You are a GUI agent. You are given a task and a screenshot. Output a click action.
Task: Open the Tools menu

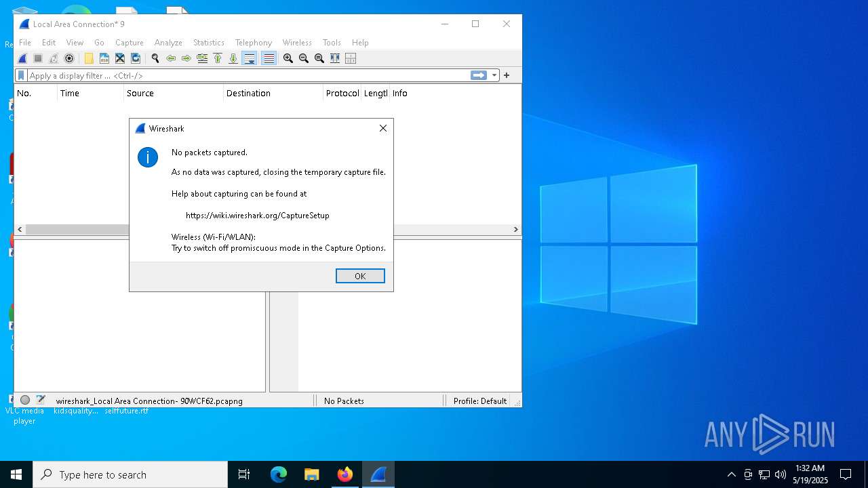[x=332, y=42]
